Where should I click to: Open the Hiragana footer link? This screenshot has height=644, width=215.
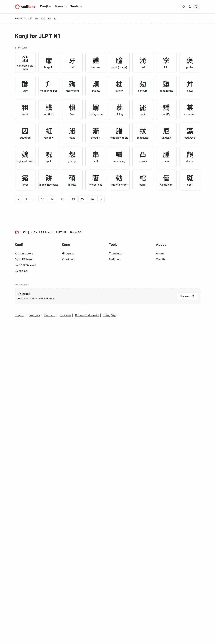pos(68,253)
